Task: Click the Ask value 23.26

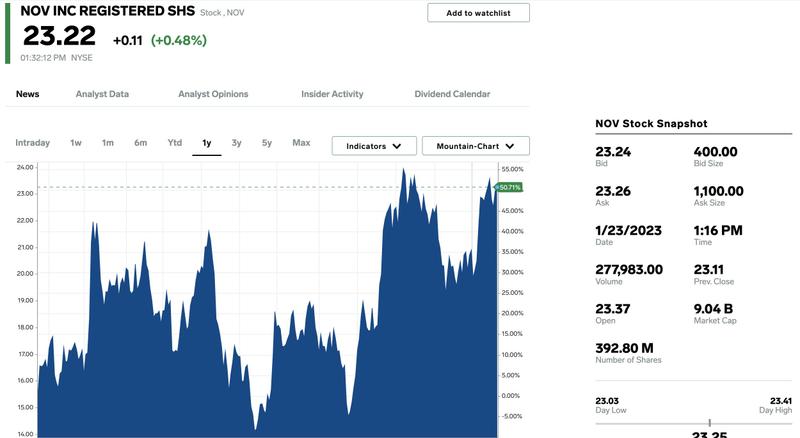Action: tap(613, 191)
